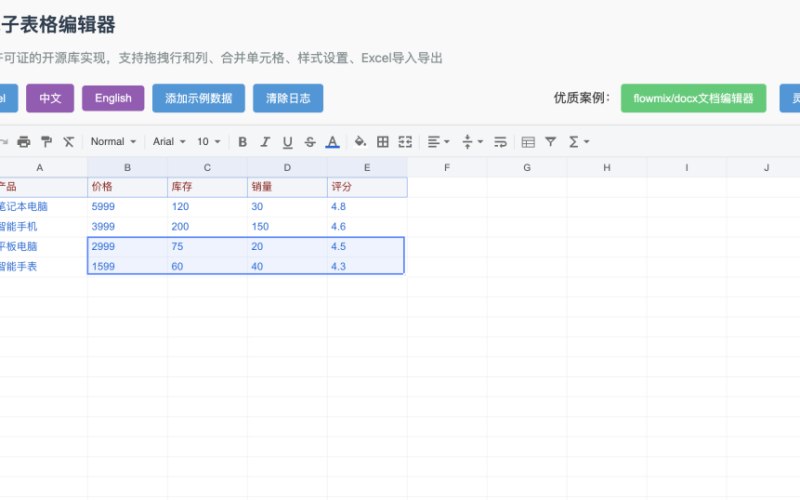Select the 评分 header cell
The width and height of the screenshot is (800, 500).
[367, 187]
